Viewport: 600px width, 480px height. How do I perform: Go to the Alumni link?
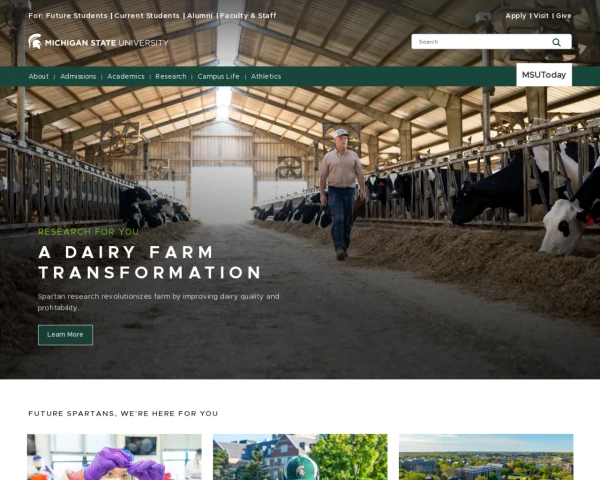[x=199, y=16]
